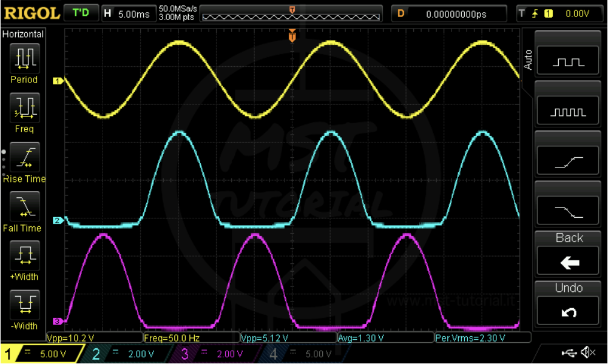Screen dimensions: 608x364
Task: Click the USB connection icon
Action: click(569, 352)
